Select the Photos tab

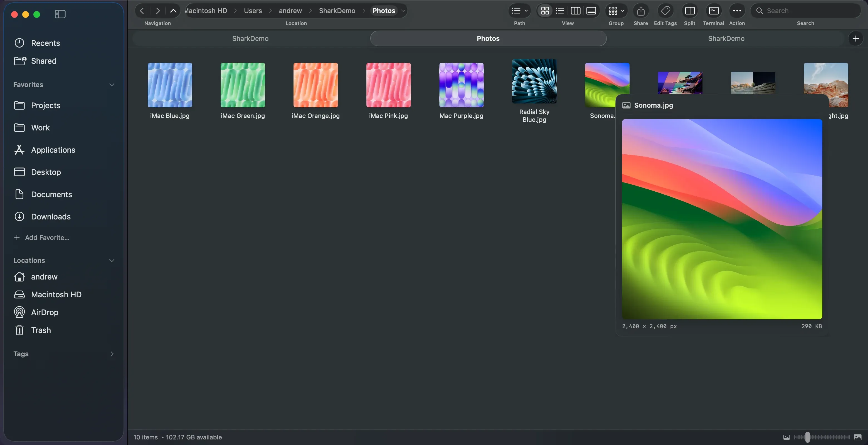coord(488,38)
